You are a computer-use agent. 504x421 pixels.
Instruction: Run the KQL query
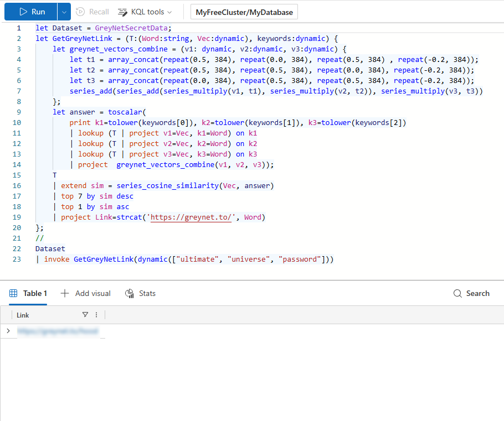tap(31, 12)
